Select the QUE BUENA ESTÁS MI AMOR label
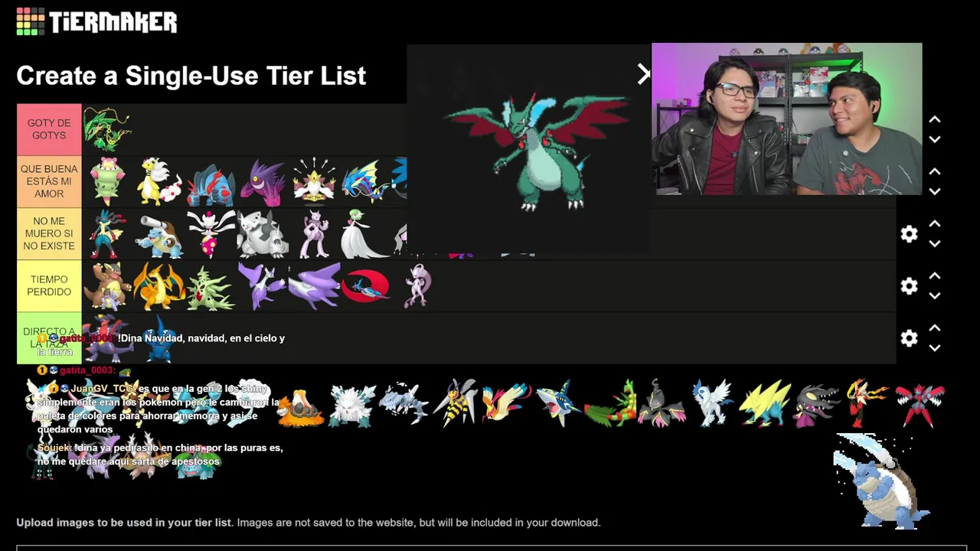 pyautogui.click(x=49, y=181)
